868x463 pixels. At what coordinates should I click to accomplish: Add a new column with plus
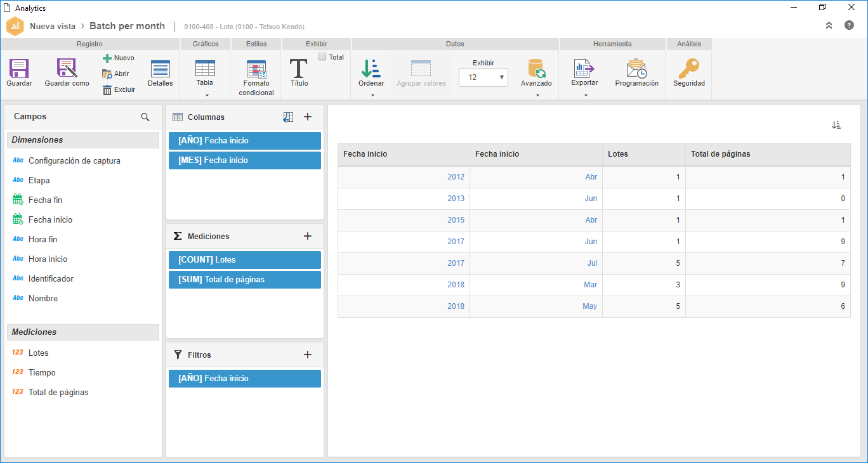[x=308, y=117]
